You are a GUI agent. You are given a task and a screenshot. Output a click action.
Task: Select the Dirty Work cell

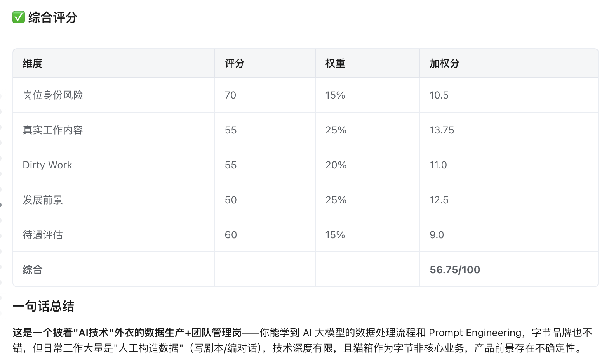(x=47, y=165)
